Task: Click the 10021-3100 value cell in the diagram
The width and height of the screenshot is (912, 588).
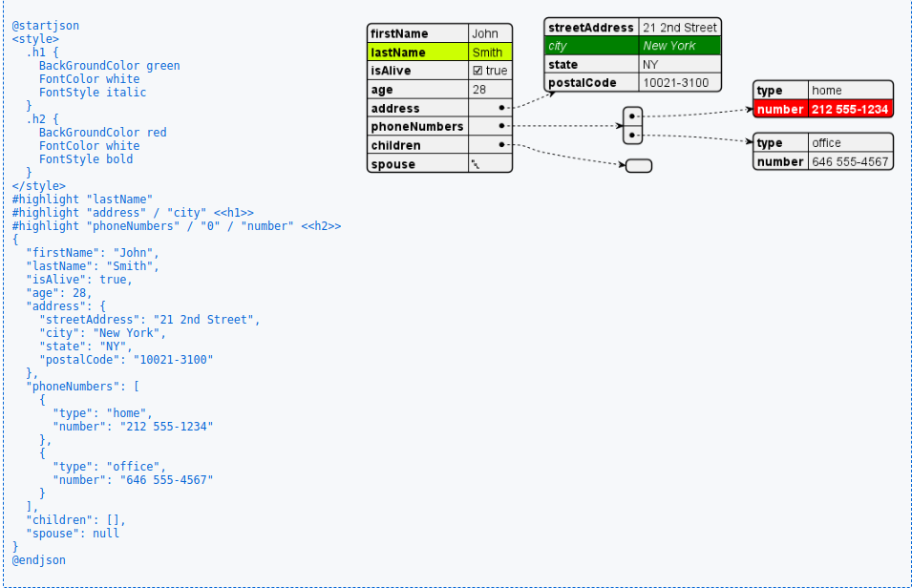Action: click(680, 83)
